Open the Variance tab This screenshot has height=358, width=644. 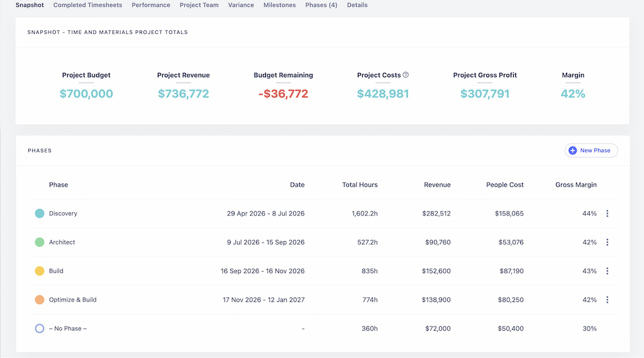241,5
